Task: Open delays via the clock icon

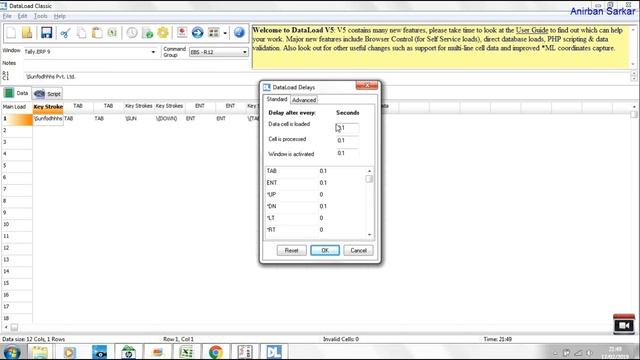Action: [x=132, y=33]
